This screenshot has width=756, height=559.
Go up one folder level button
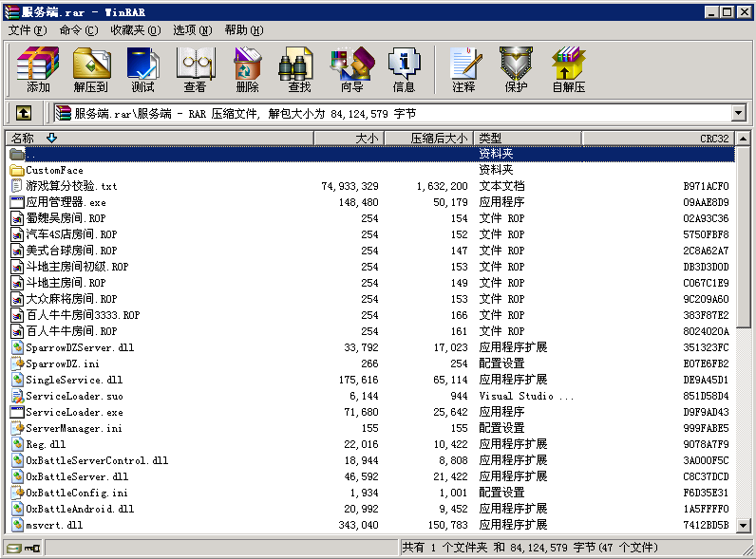[24, 113]
